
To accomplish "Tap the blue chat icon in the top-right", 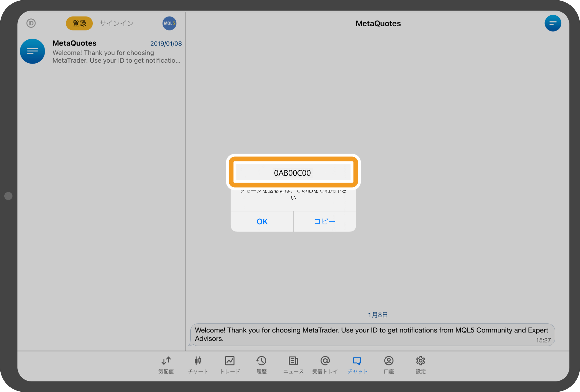I will [x=553, y=23].
